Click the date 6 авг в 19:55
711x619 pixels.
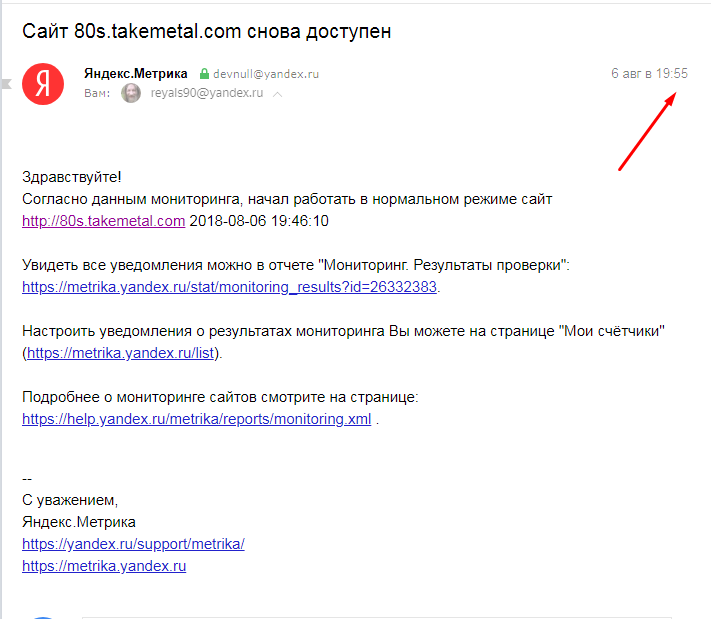(649, 73)
